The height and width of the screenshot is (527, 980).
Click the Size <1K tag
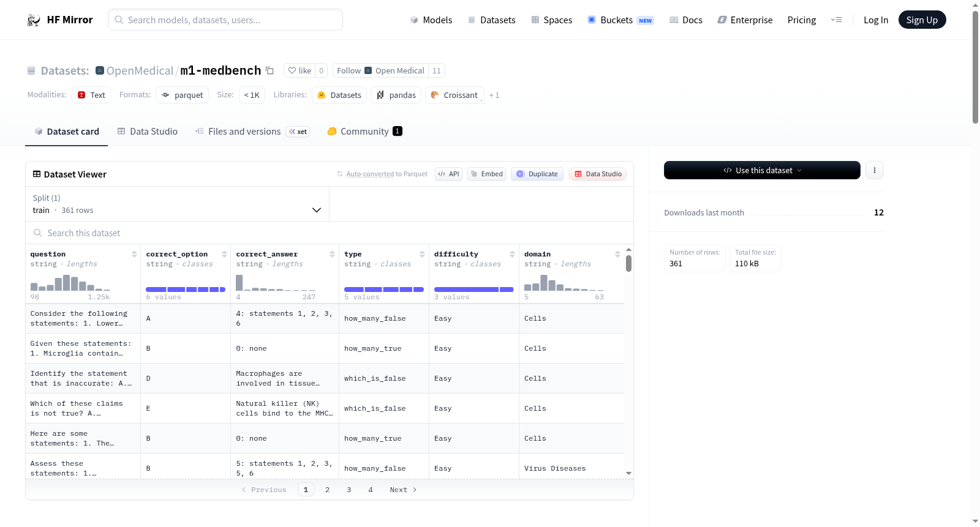pos(252,95)
